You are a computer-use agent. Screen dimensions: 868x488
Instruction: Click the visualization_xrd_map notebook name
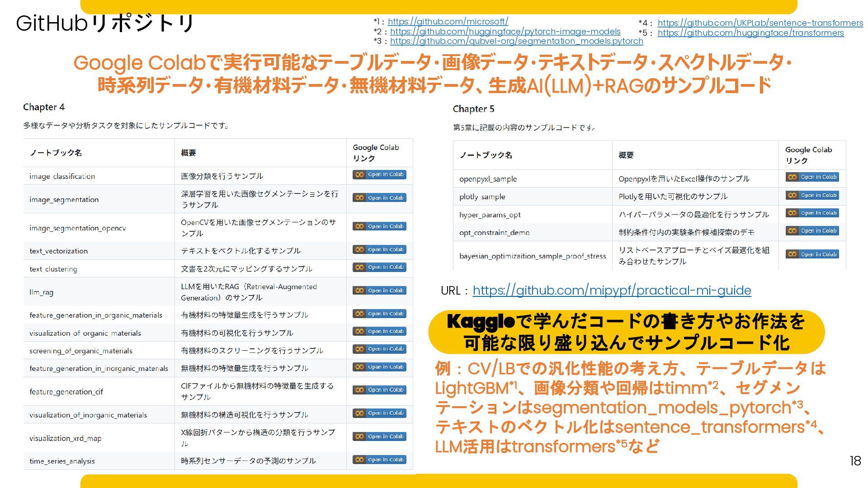[x=65, y=438]
